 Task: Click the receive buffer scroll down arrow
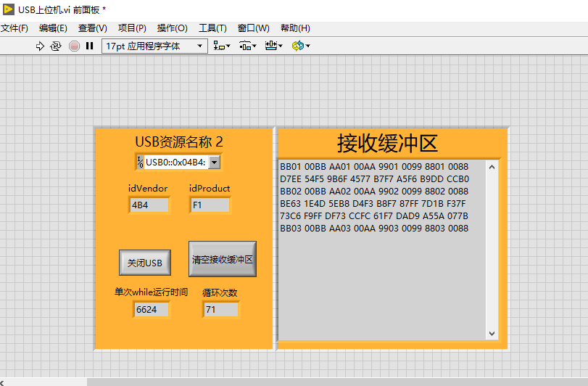coord(492,334)
